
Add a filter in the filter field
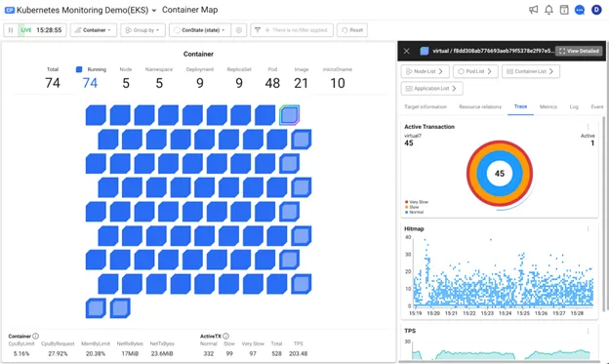pos(297,30)
